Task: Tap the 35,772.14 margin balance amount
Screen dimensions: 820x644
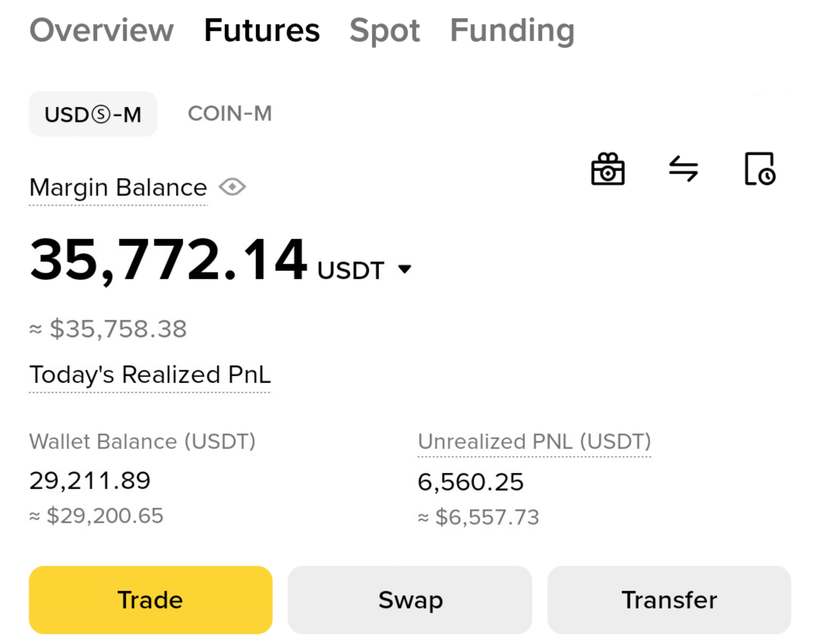Action: [168, 260]
